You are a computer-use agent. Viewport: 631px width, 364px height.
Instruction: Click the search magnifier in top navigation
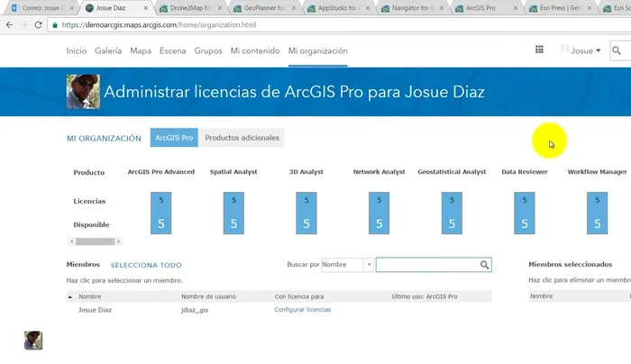(616, 50)
